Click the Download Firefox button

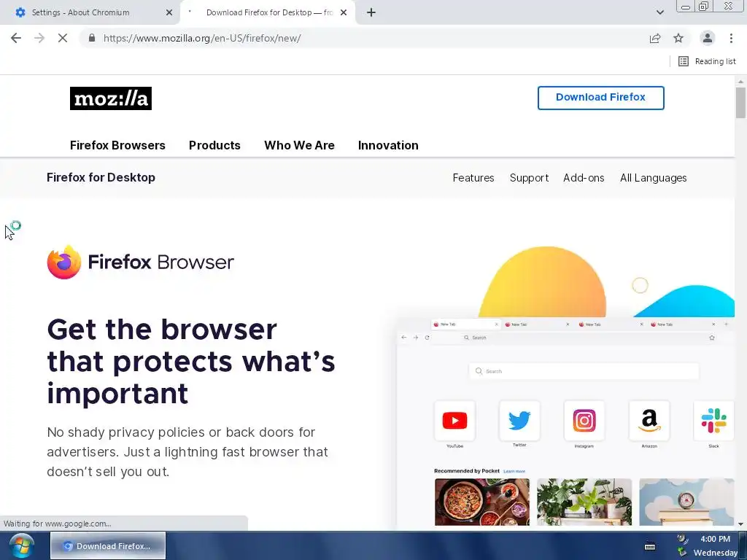click(x=601, y=98)
